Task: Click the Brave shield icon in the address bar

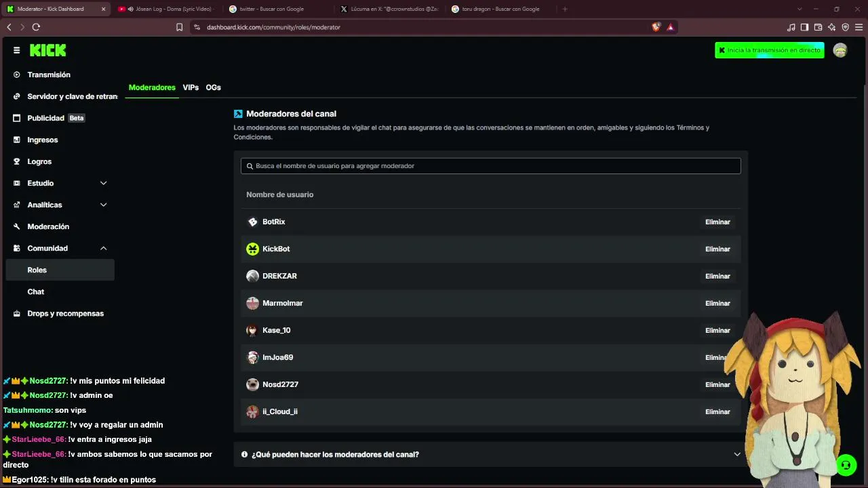Action: pos(656,27)
